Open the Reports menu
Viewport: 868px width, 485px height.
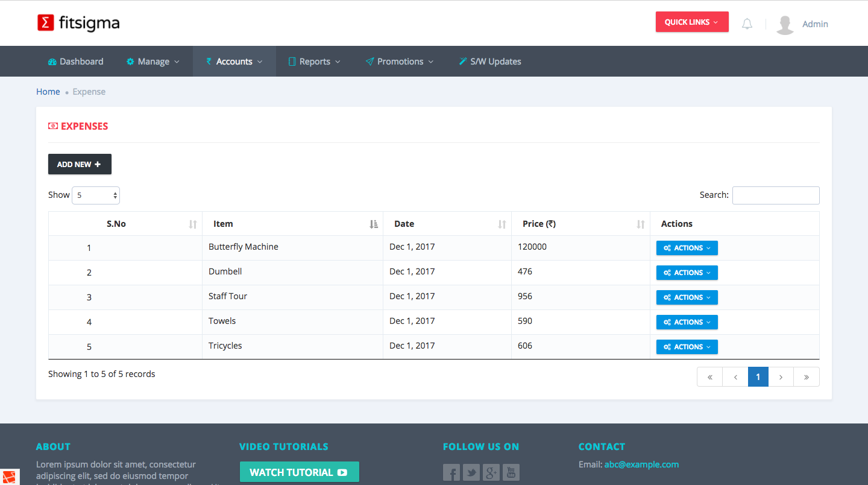(314, 62)
